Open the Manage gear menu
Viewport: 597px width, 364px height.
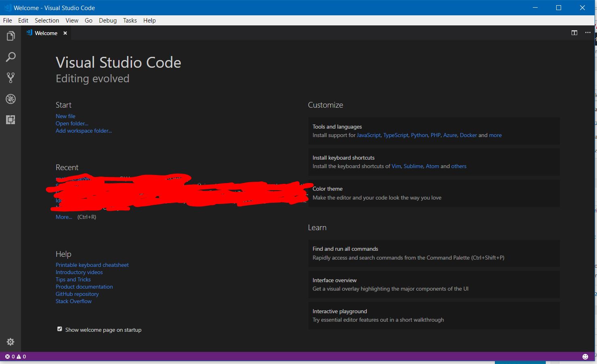click(x=10, y=342)
